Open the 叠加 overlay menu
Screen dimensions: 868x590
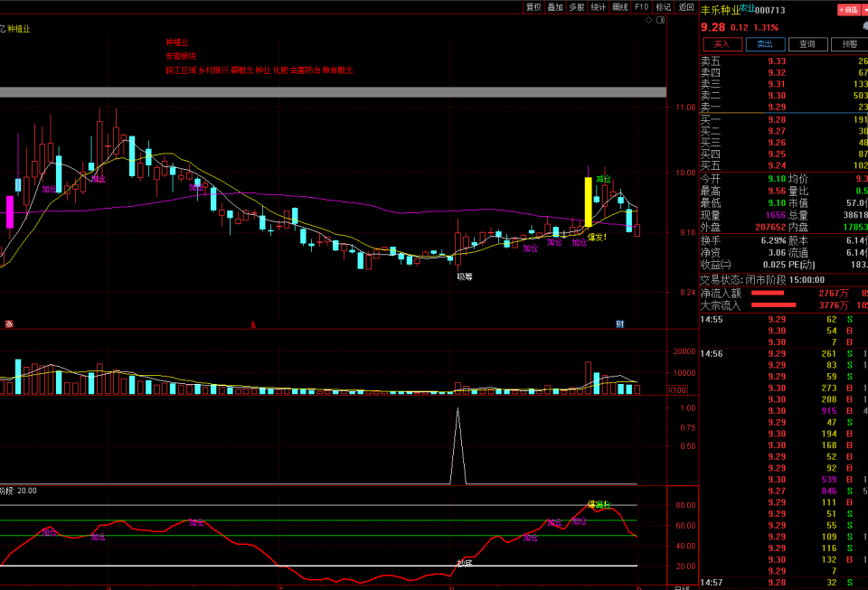click(x=555, y=7)
